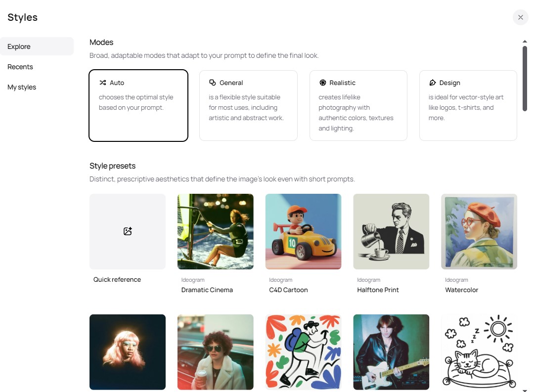Close the Styles dialog
The width and height of the screenshot is (535, 392).
point(520,17)
